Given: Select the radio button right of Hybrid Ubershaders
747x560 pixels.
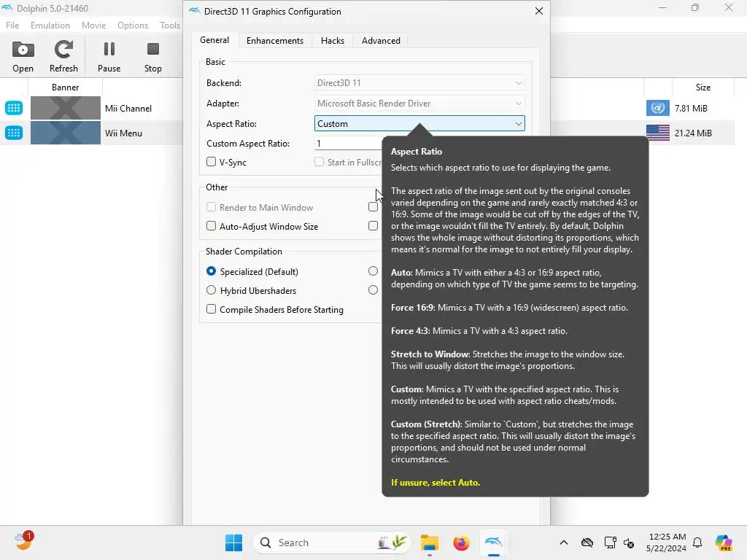Looking at the screenshot, I should tap(373, 290).
